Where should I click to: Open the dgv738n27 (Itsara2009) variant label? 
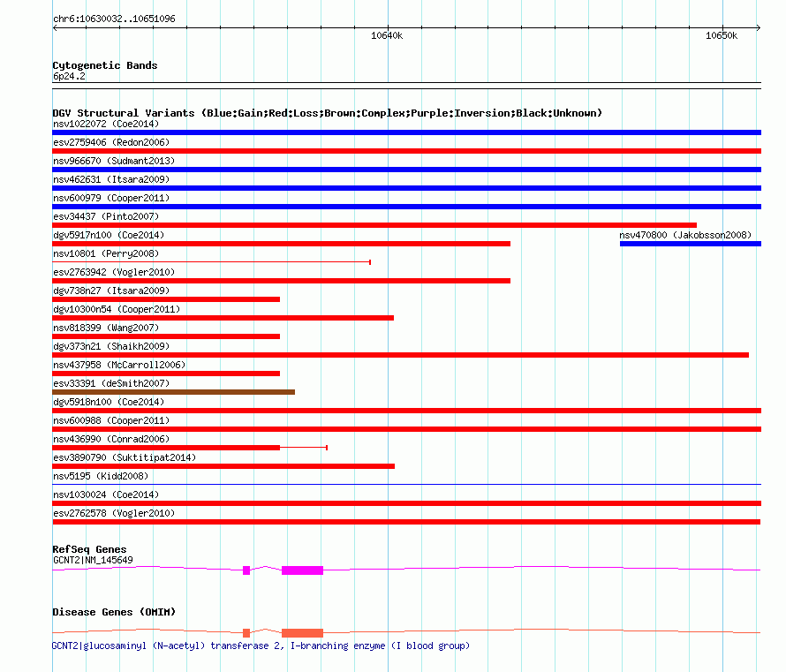point(111,291)
